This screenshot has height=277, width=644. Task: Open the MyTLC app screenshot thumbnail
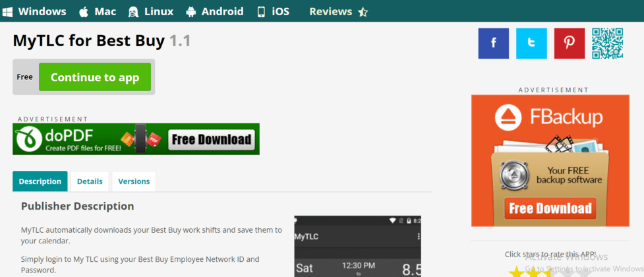point(358,246)
